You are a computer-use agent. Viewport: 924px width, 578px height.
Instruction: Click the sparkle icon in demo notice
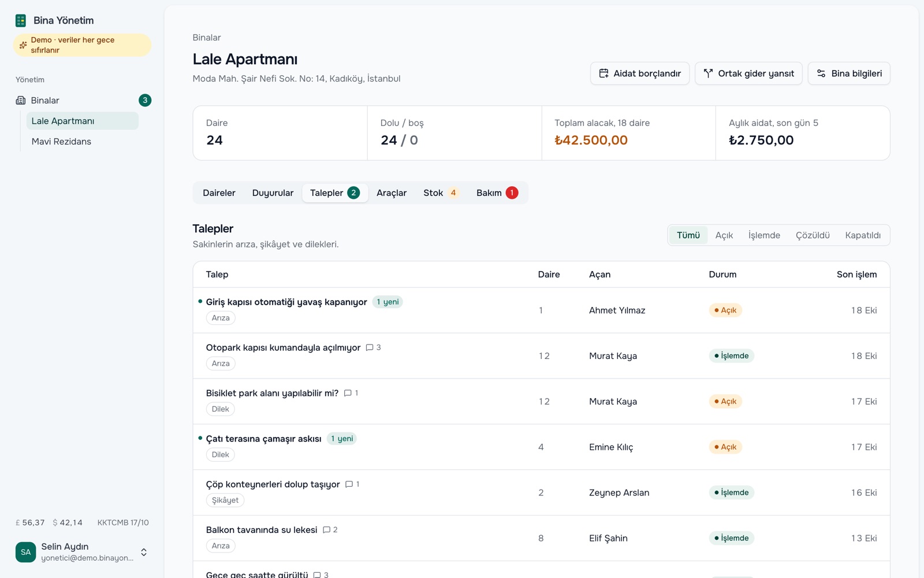point(23,45)
